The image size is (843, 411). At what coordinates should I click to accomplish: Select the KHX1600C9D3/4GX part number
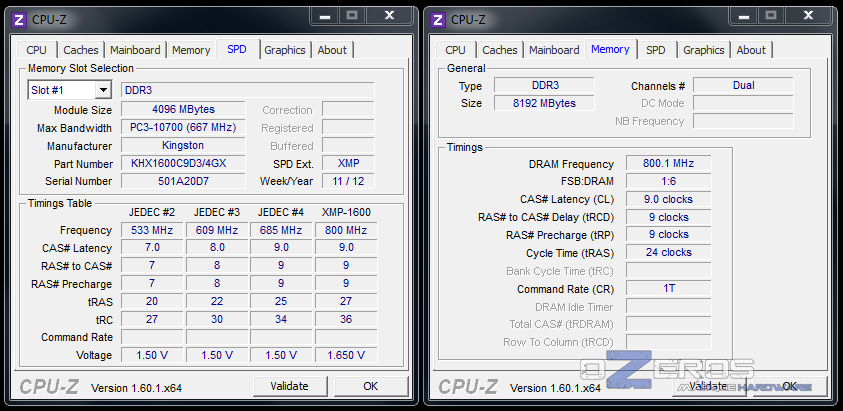click(x=183, y=164)
